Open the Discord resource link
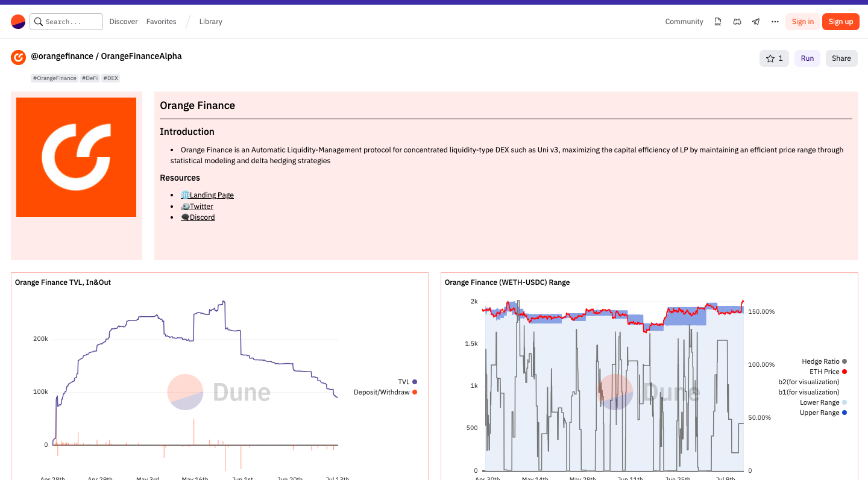The width and height of the screenshot is (868, 480). [198, 217]
